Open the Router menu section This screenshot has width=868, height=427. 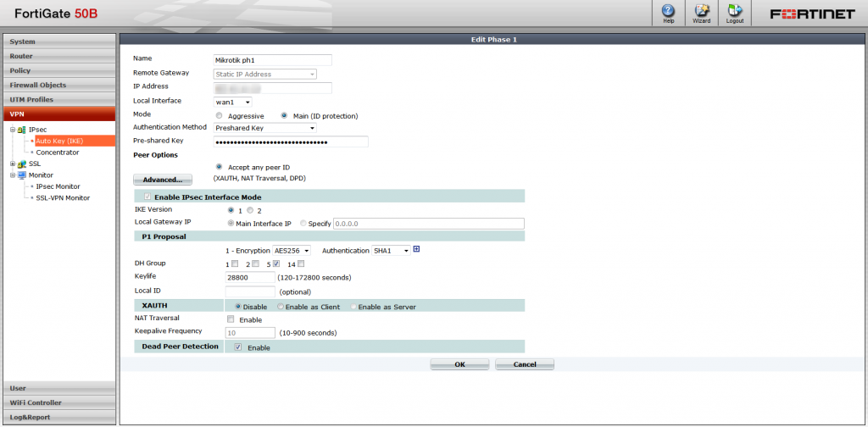59,56
